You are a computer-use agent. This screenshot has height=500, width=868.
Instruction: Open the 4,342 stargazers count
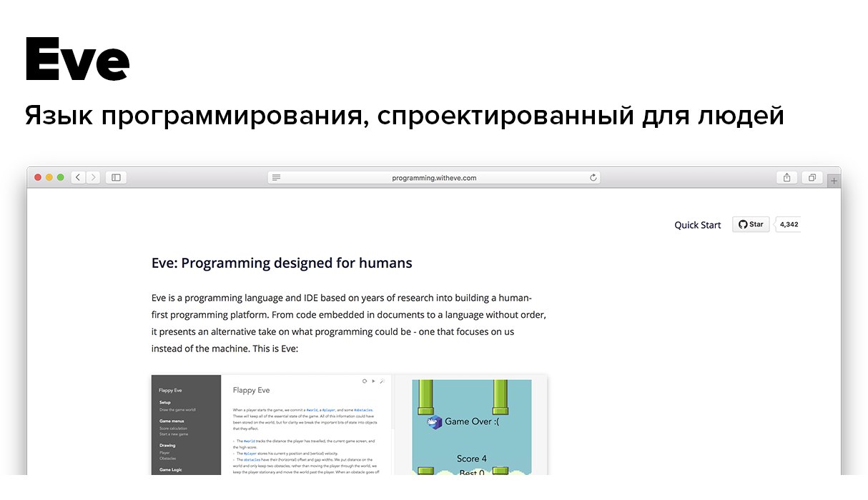[789, 224]
